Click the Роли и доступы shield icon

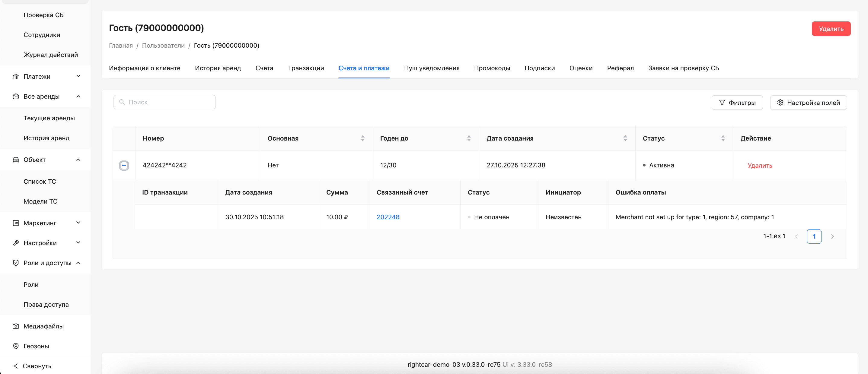(15, 263)
